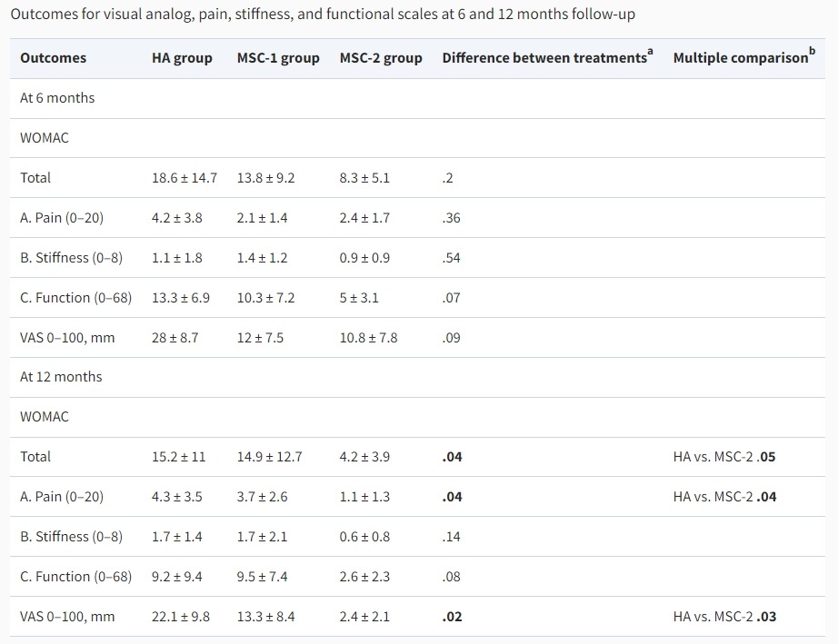Click the HA vs. MSC-2 .03 cell
The image size is (838, 644).
tap(724, 617)
